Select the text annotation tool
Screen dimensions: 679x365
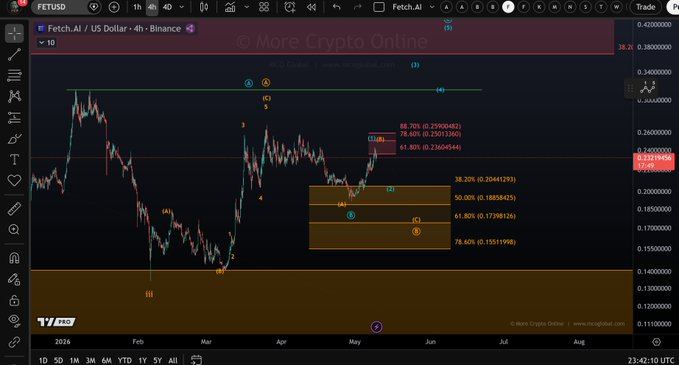[x=14, y=159]
